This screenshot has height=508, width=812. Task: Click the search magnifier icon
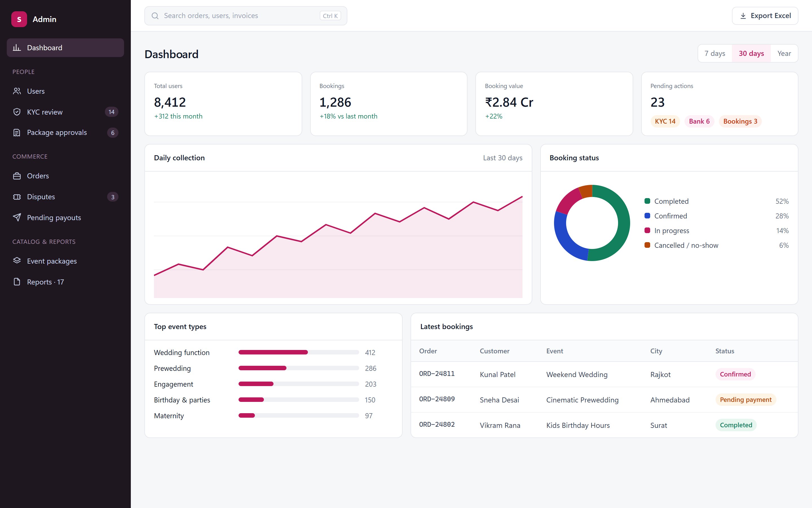(x=155, y=16)
